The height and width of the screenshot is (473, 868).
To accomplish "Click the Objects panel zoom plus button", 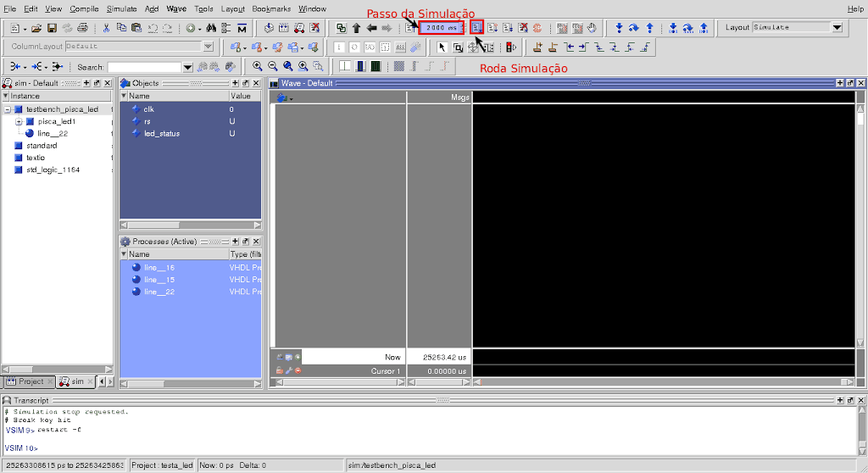I will pyautogui.click(x=236, y=83).
